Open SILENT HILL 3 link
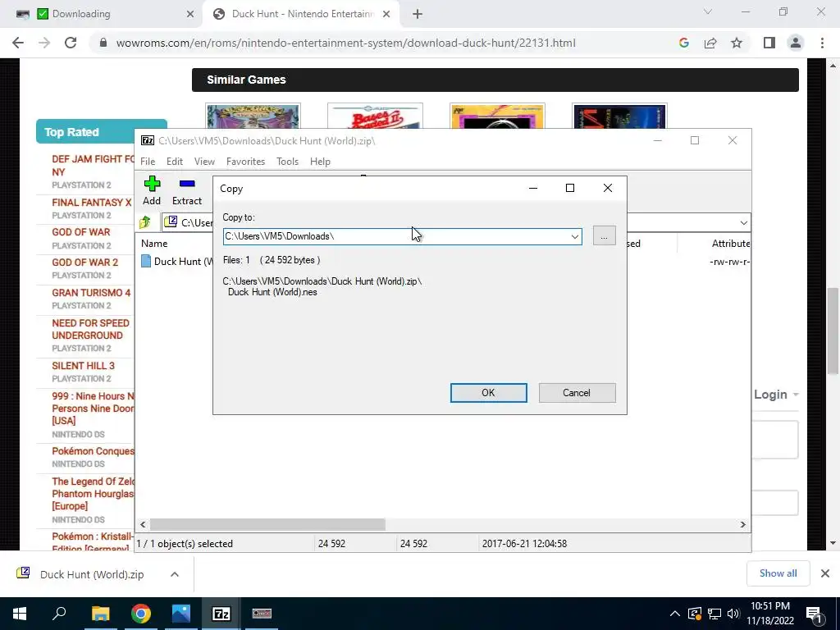840x630 pixels. (x=83, y=366)
